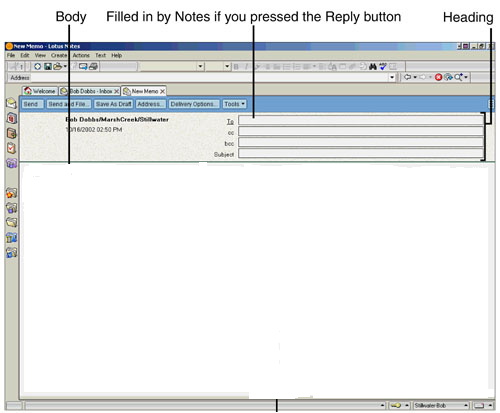Click the To field label link
The width and height of the screenshot is (500, 413).
(x=230, y=122)
